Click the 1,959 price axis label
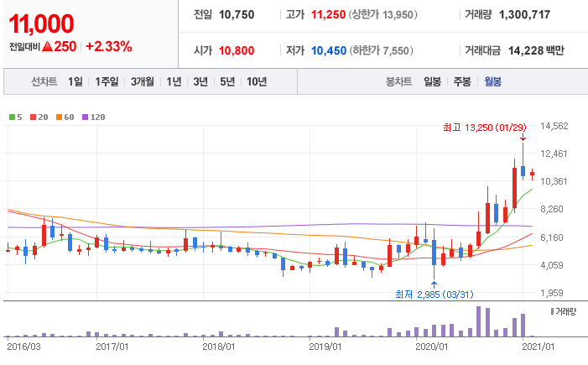 552,293
